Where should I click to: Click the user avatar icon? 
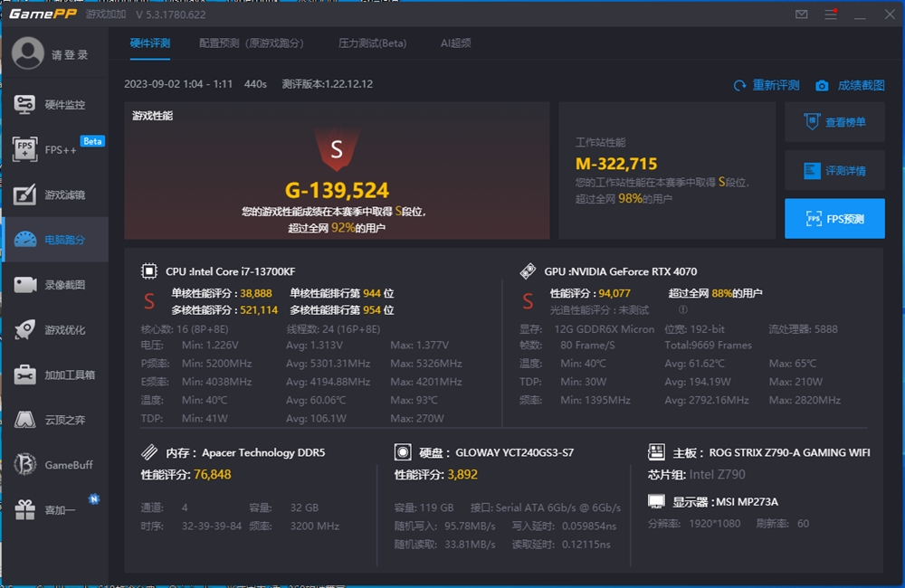(28, 53)
